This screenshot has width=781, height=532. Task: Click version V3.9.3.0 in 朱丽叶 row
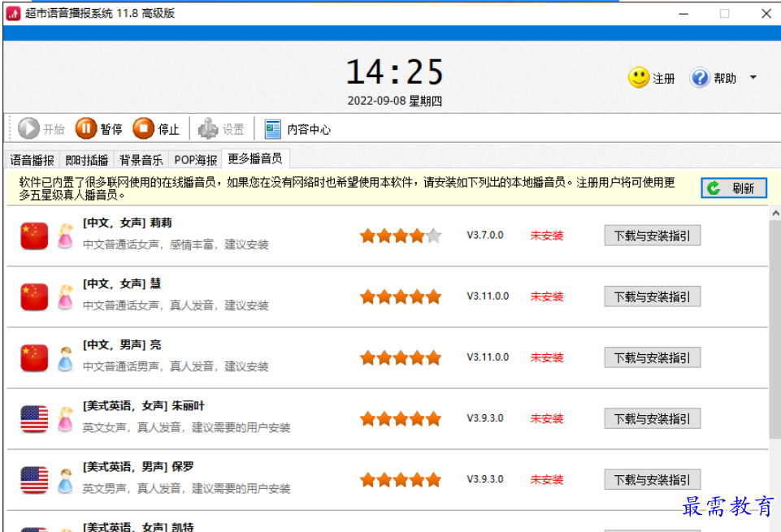point(484,418)
